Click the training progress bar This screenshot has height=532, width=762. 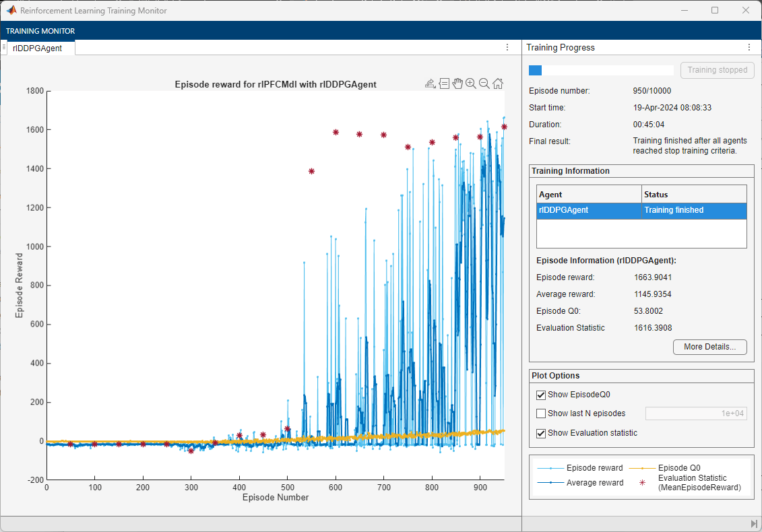tap(601, 70)
